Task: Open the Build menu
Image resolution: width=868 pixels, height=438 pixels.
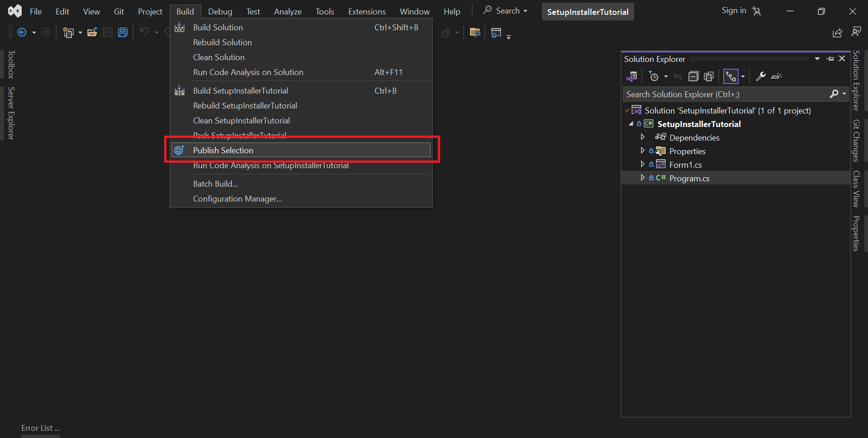Action: pyautogui.click(x=185, y=11)
